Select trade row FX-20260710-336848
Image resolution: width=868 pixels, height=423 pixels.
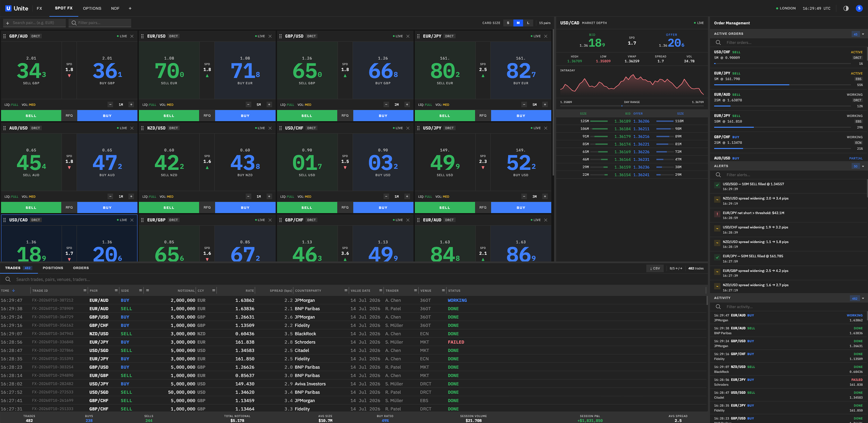[353, 342]
